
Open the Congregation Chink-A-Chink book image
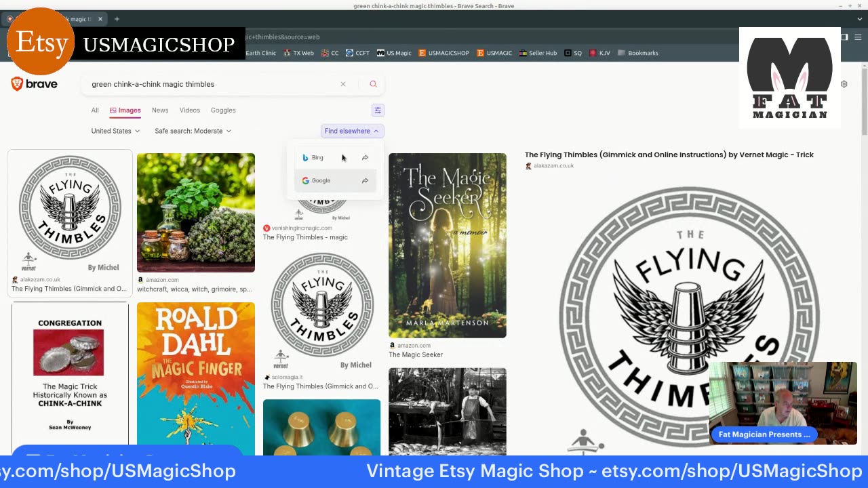pos(70,378)
